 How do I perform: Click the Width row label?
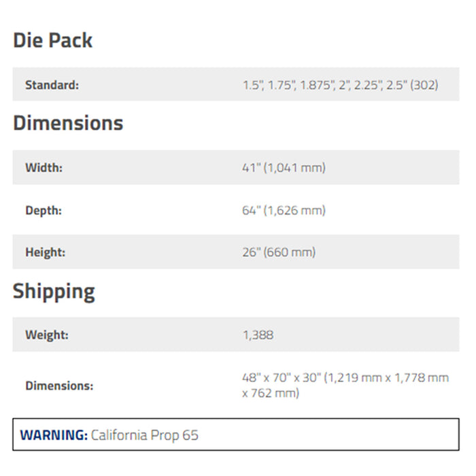tap(44, 167)
